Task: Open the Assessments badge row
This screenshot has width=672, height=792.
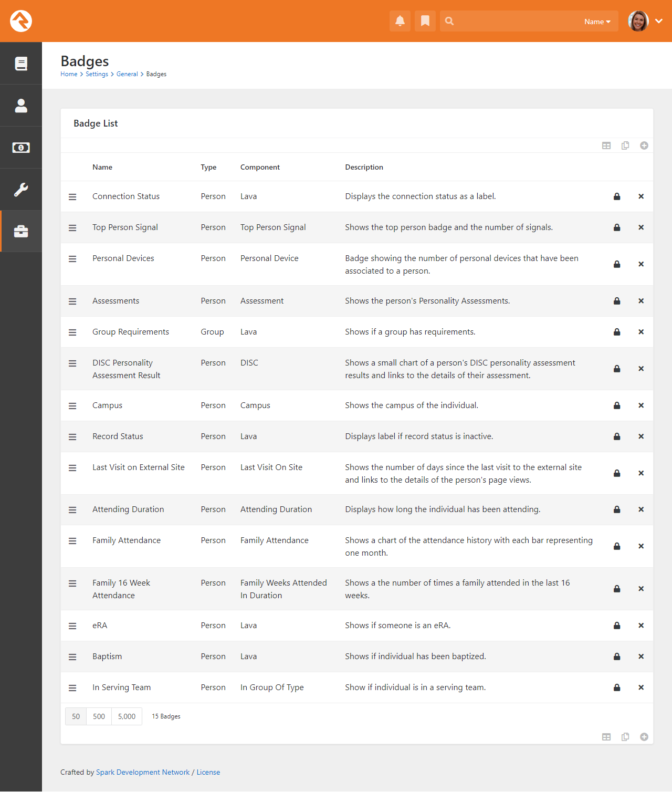Action: (357, 301)
